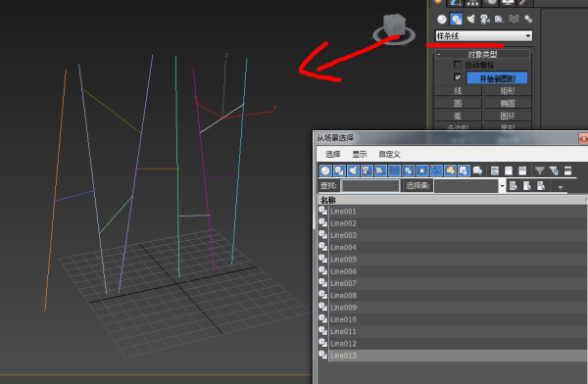
Task: Toggle the Display Containers filter icon
Action: [x=450, y=171]
